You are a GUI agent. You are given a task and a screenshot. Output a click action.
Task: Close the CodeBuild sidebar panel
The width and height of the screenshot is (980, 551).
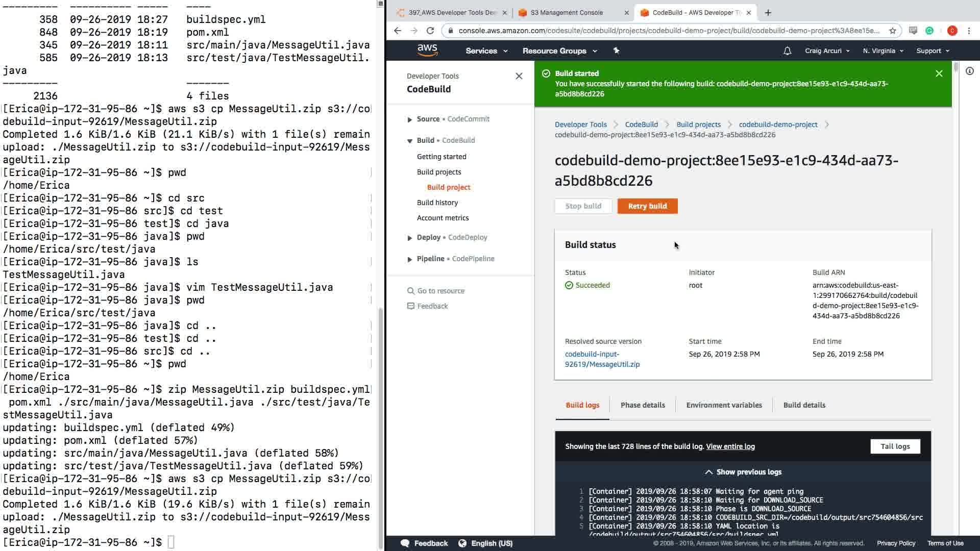pos(519,76)
